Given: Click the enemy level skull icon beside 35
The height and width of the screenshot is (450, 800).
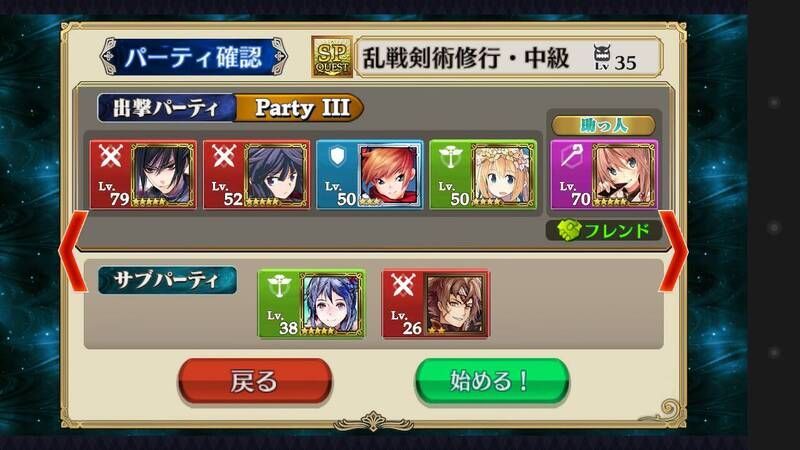Looking at the screenshot, I should [602, 57].
